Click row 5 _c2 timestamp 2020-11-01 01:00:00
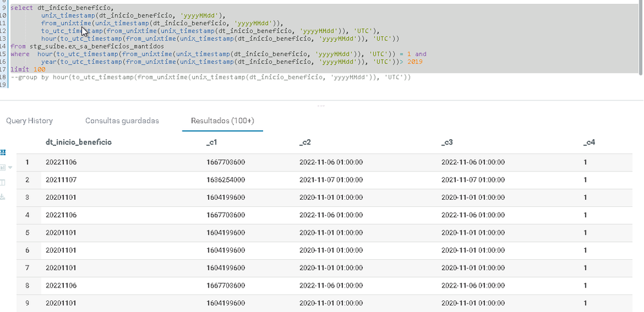 pos(331,233)
